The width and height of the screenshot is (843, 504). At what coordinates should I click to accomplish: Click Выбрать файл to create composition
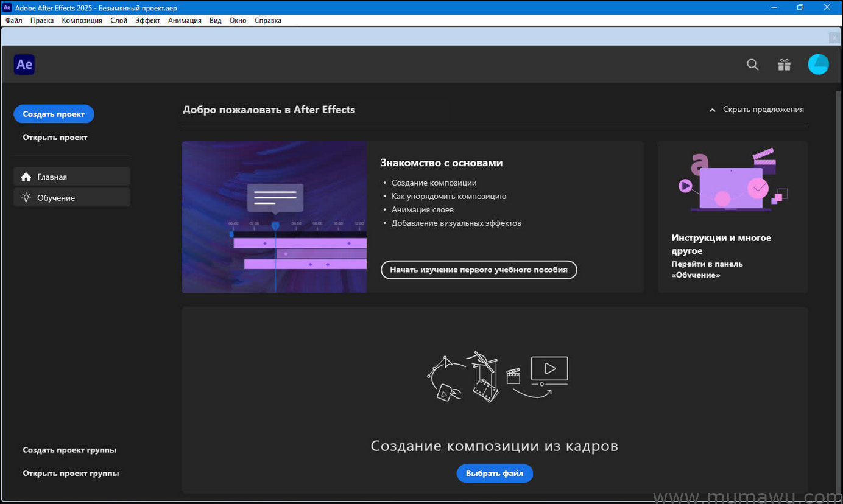[x=494, y=473]
